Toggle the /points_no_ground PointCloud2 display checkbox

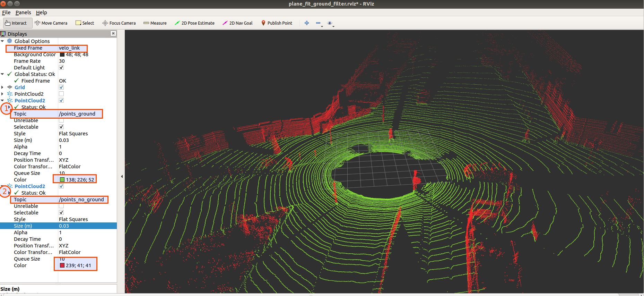point(61,186)
